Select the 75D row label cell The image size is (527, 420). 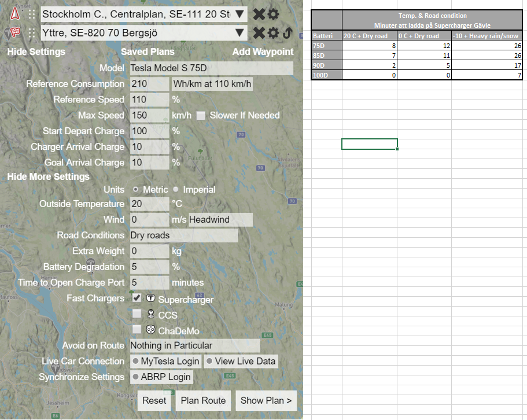coord(327,46)
